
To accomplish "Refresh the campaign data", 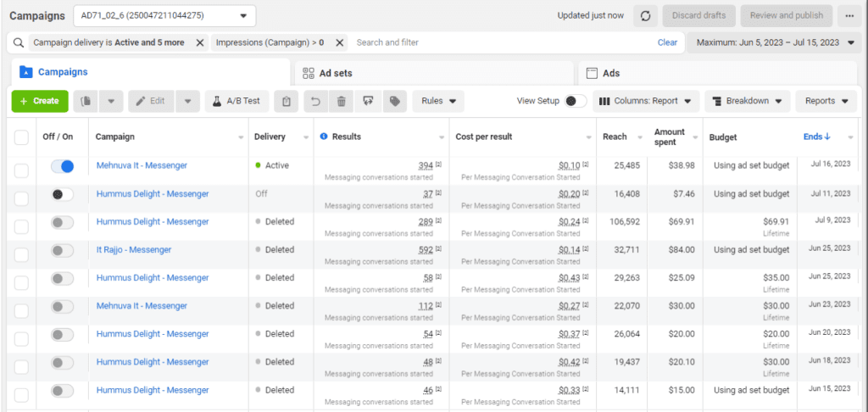I will coord(645,15).
